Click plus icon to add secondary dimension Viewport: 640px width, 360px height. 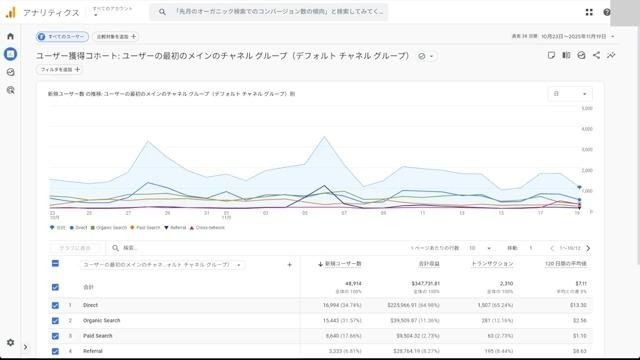tap(289, 265)
